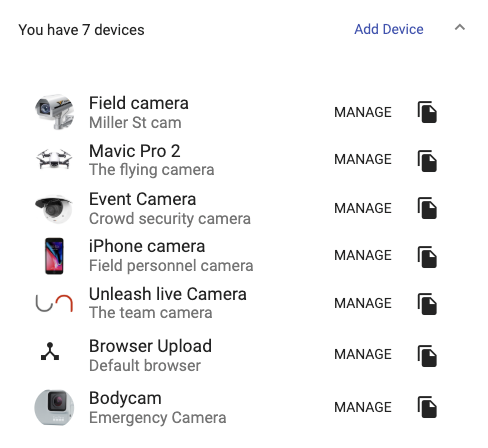Manage the Mavic Pro 2 device
488x448 pixels.
(363, 159)
